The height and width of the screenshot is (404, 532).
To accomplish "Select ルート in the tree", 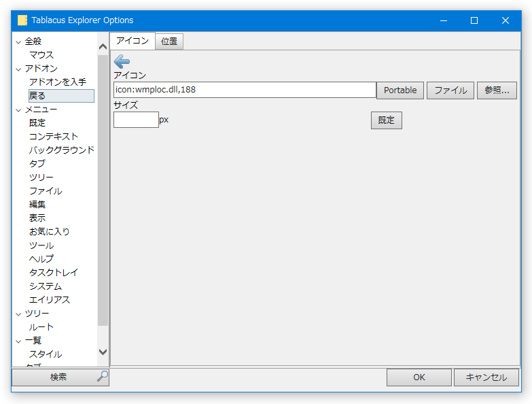I will click(x=41, y=327).
